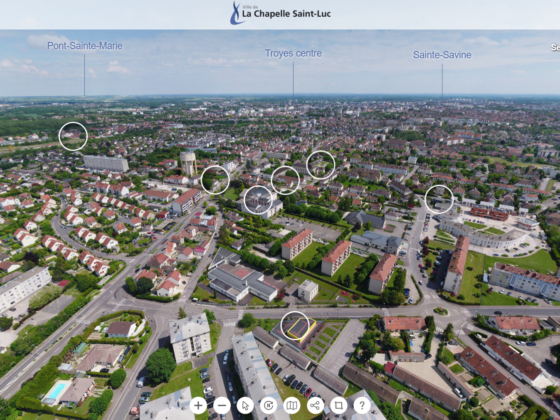
Task: Zoom out with the minus button
Action: [x=222, y=405]
